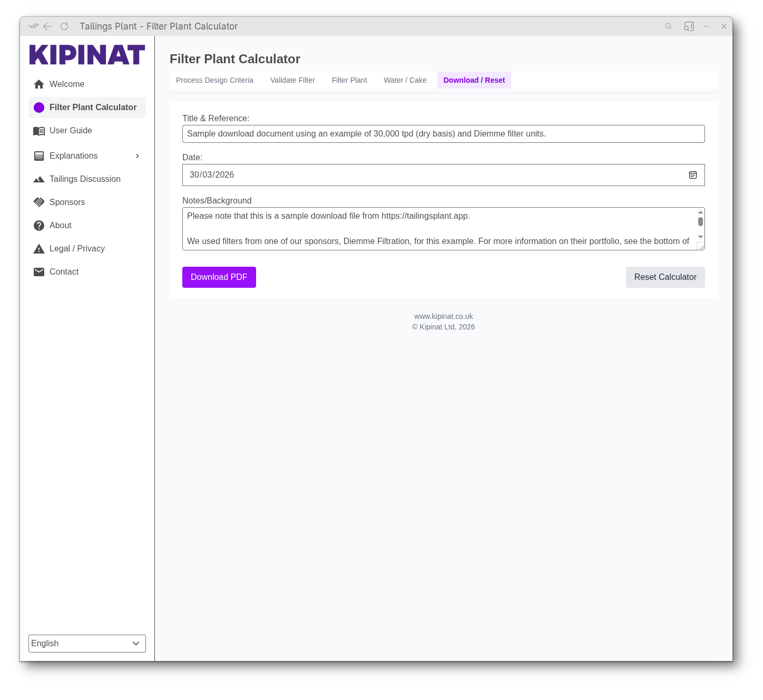Click the Legal / Privacy warning triangle icon
This screenshot has height=700, width=763.
[x=39, y=249]
